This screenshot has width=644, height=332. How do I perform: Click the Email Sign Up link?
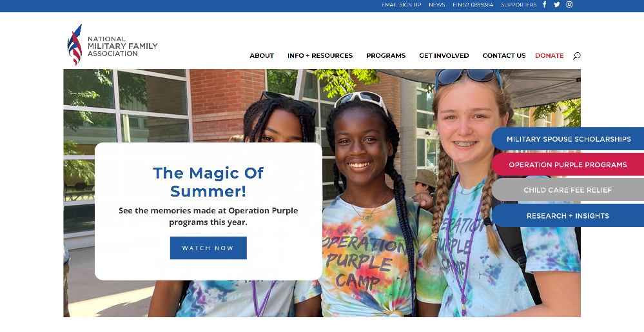pos(401,5)
